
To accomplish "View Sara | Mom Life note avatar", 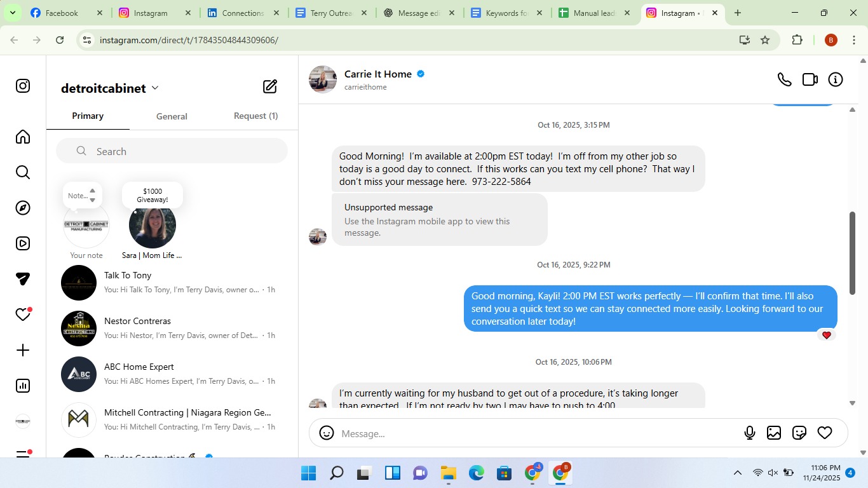I will click(x=153, y=225).
